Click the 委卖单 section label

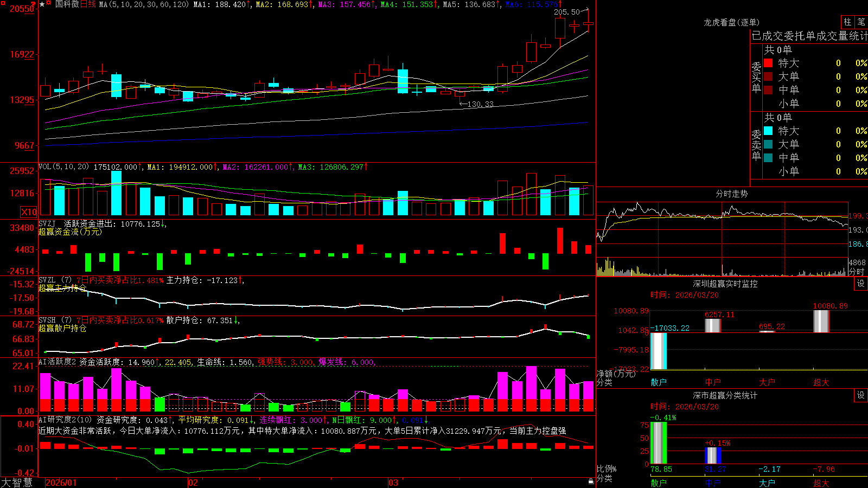coord(756,145)
